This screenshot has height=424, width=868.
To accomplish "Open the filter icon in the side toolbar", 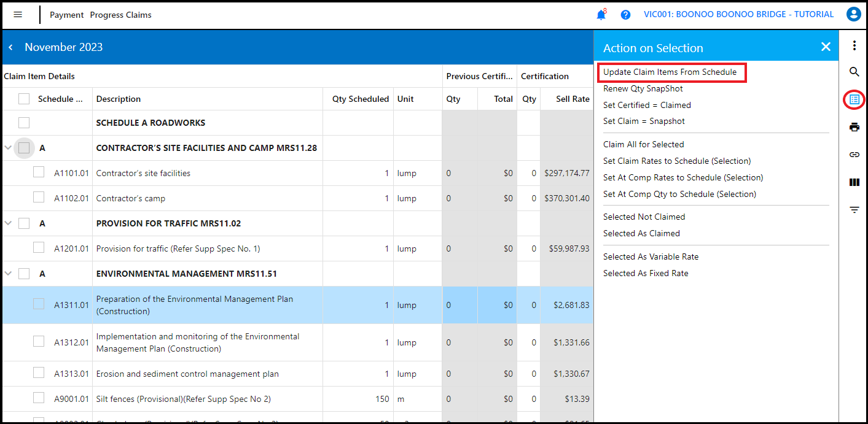I will pos(854,210).
